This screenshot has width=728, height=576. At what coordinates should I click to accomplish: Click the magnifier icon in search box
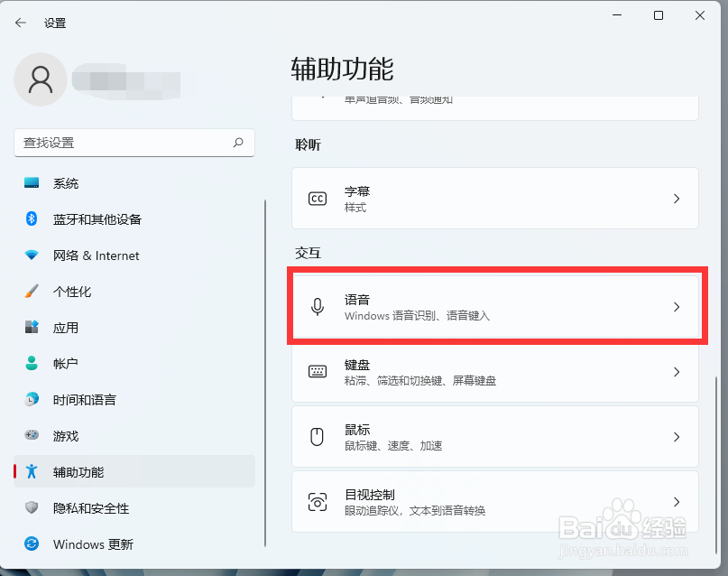point(238,143)
